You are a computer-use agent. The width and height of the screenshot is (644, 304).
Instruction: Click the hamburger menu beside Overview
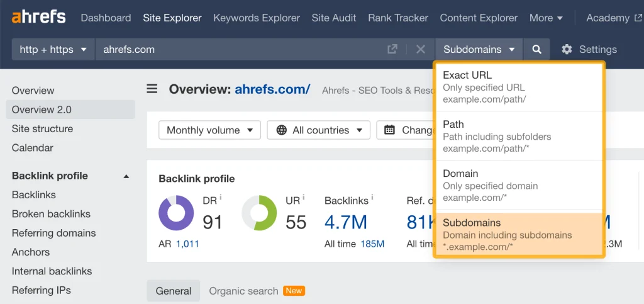[x=152, y=89]
